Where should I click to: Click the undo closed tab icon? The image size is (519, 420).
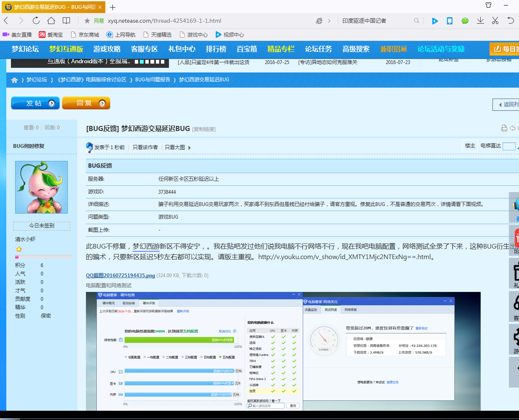click(511, 21)
